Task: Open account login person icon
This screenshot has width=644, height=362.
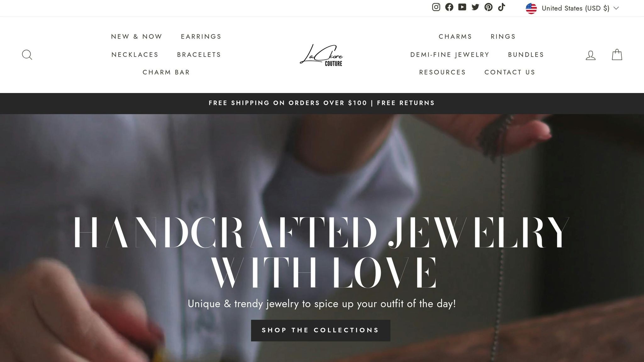Action: (591, 55)
